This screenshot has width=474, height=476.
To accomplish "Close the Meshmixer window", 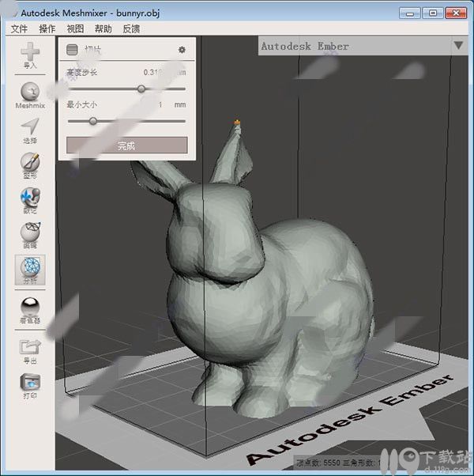I will [456, 13].
